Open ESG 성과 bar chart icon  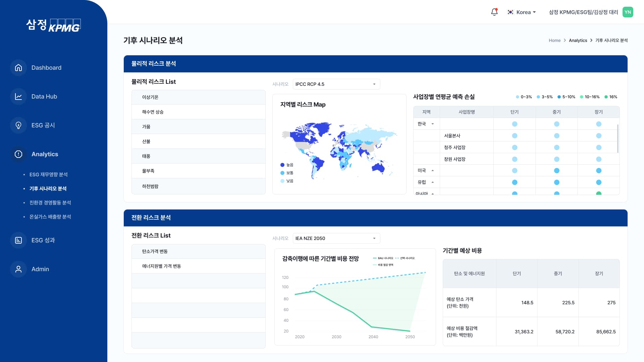(x=18, y=240)
